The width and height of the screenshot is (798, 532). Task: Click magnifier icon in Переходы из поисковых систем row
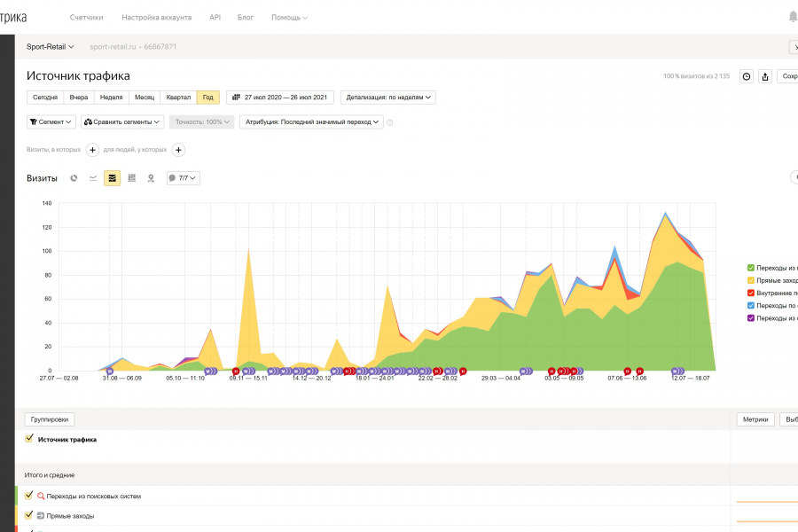click(x=41, y=496)
